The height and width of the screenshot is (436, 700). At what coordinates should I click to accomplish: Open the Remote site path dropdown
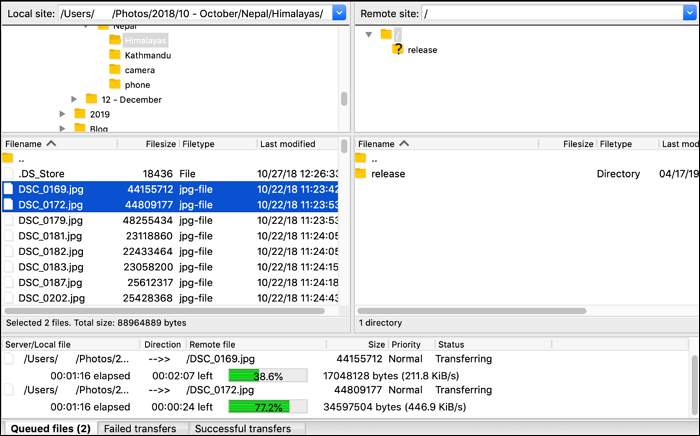pos(689,13)
